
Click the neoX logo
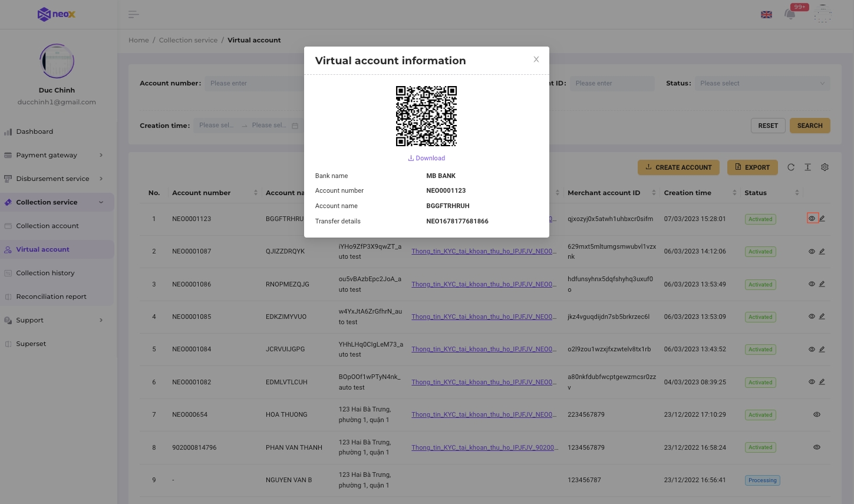click(57, 14)
